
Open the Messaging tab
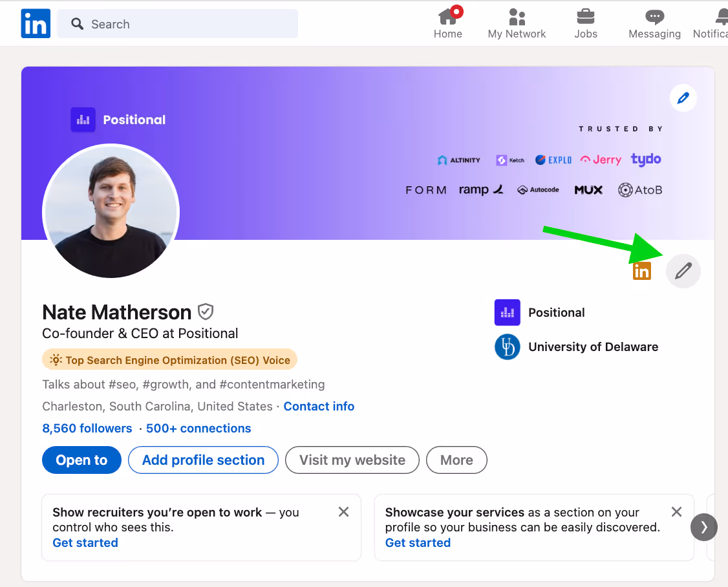(x=654, y=23)
